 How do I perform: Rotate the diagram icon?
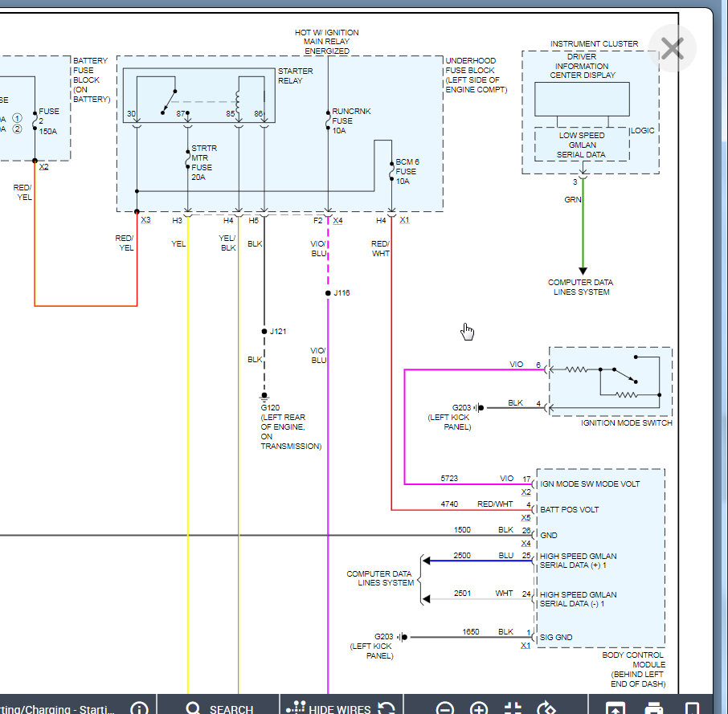[x=546, y=708]
